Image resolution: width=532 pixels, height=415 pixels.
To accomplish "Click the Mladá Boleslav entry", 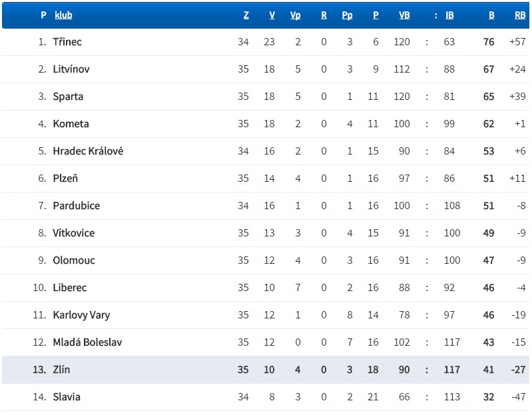I will click(x=87, y=342).
